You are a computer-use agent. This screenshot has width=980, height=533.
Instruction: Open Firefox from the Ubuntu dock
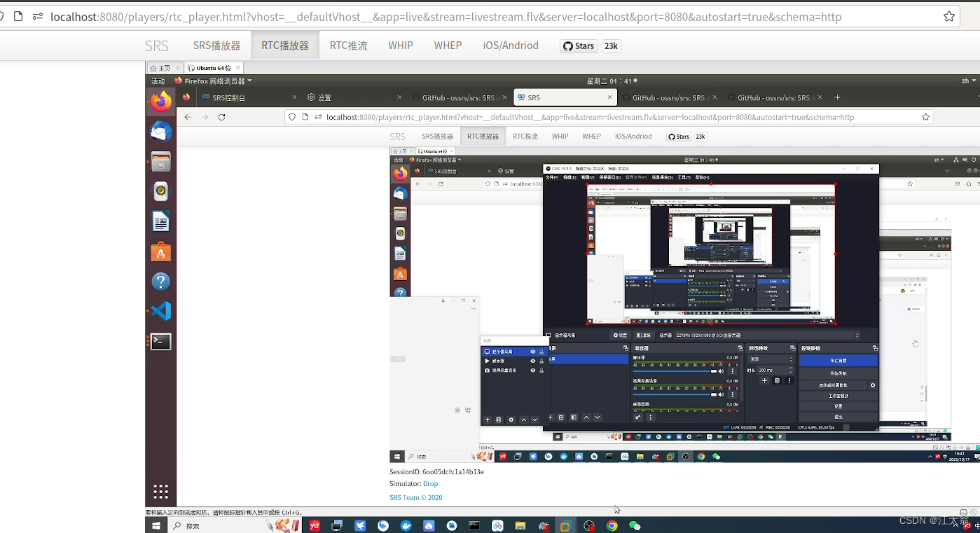point(161,102)
